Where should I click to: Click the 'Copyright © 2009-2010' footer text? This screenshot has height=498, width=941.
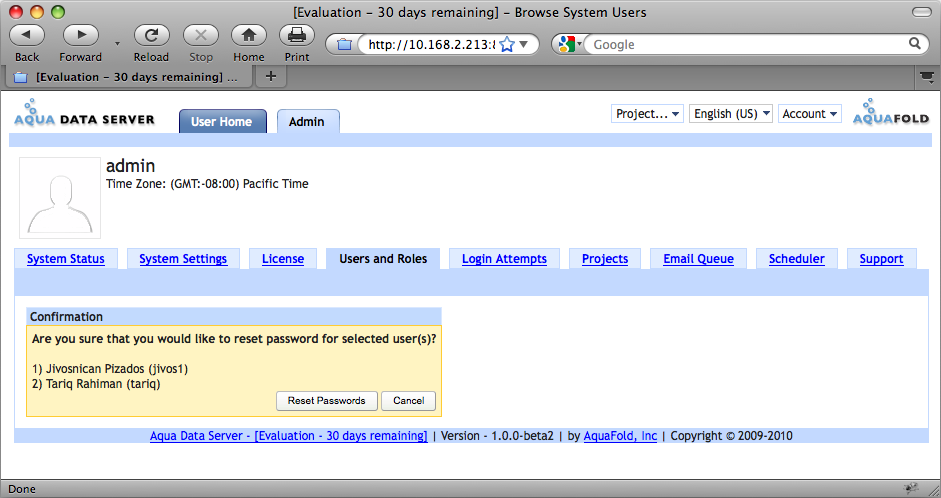coord(731,436)
